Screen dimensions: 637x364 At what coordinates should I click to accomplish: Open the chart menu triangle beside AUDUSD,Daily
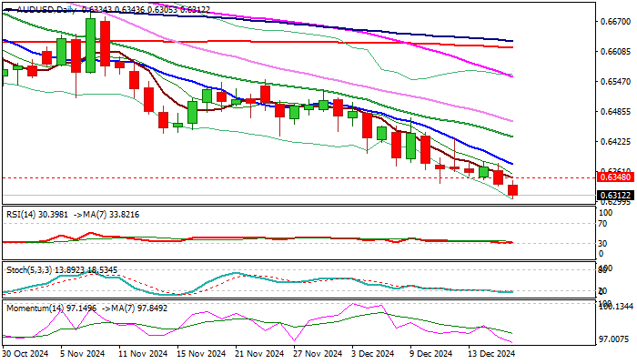[x=9, y=9]
